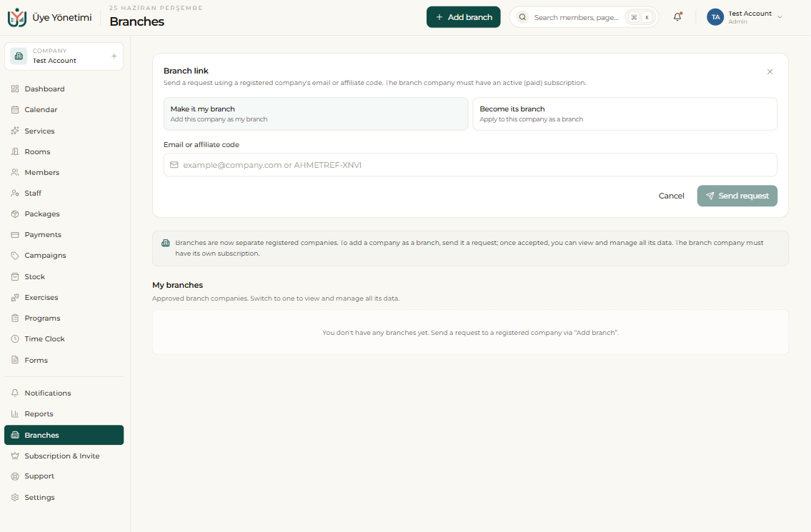This screenshot has width=811, height=532.
Task: Click the 'Email or affiliate code' label
Action: pos(201,145)
